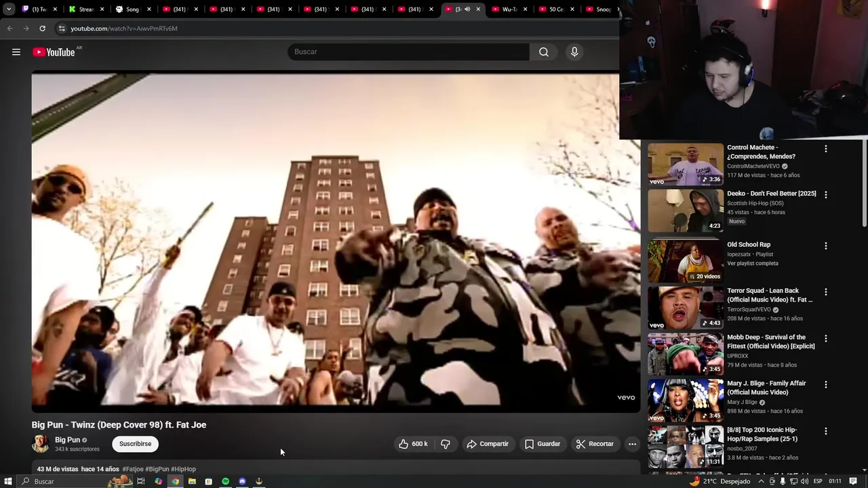Like the video (600 k thumbs up)
This screenshot has width=868, height=488.
point(413,444)
